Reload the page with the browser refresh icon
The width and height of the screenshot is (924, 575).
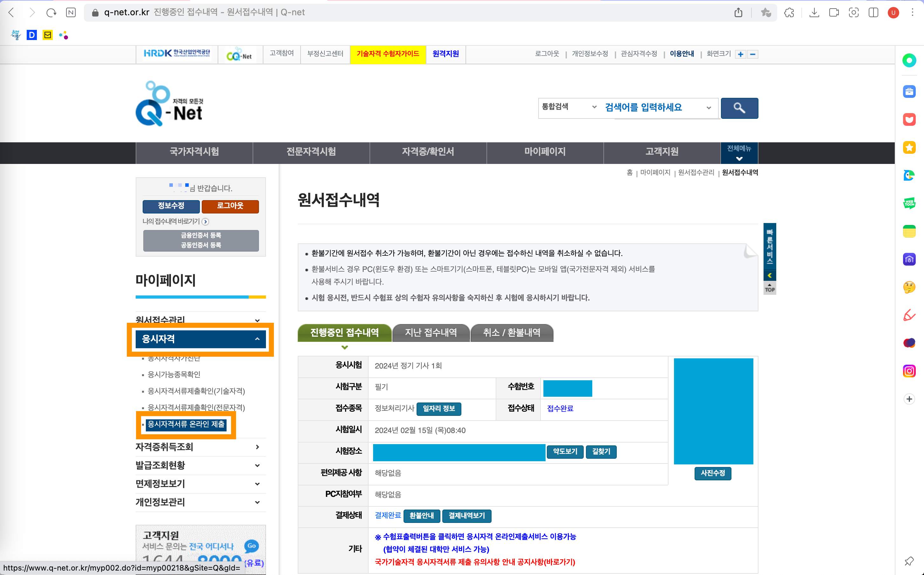click(x=51, y=13)
